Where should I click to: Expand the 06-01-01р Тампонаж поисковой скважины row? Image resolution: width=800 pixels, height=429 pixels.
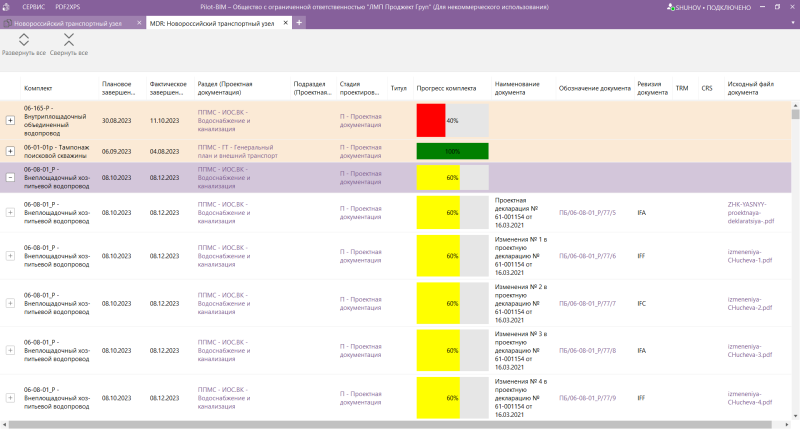[11, 151]
